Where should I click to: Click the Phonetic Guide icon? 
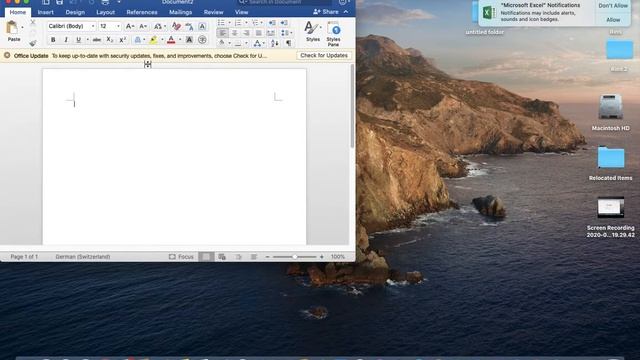189,27
